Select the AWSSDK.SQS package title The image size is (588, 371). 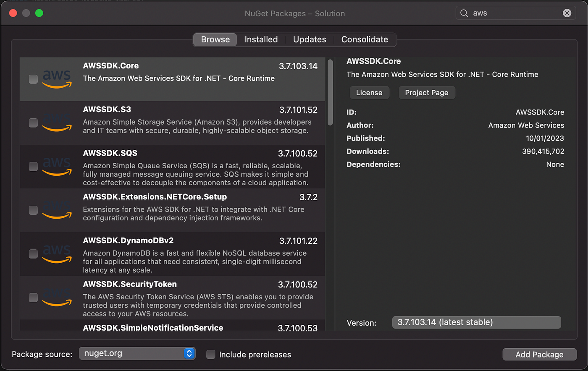(110, 153)
